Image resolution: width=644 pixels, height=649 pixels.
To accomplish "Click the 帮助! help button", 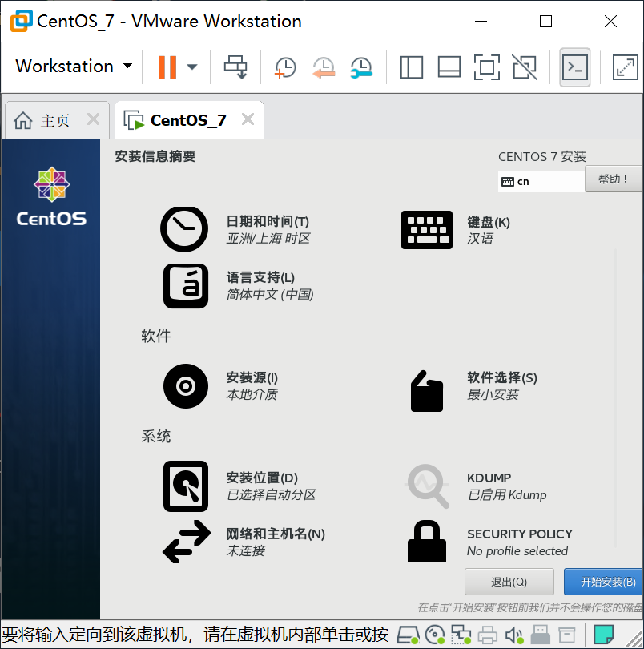I will 614,179.
